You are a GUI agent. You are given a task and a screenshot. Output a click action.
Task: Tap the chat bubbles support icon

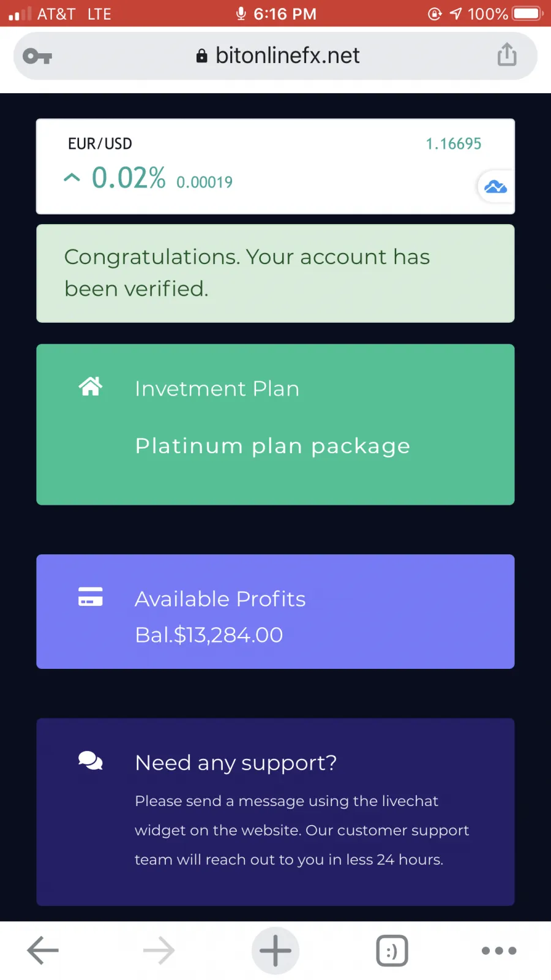click(x=91, y=761)
